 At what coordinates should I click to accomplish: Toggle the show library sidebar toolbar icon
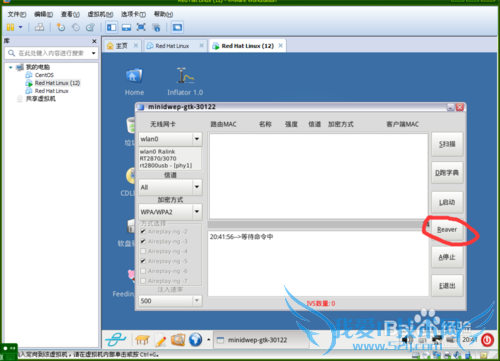point(111,27)
